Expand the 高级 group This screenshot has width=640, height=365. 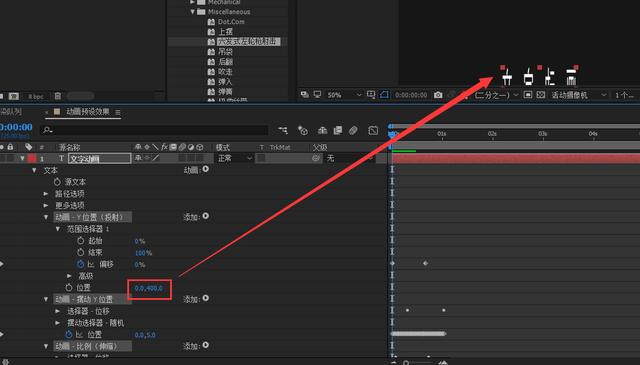(69, 276)
